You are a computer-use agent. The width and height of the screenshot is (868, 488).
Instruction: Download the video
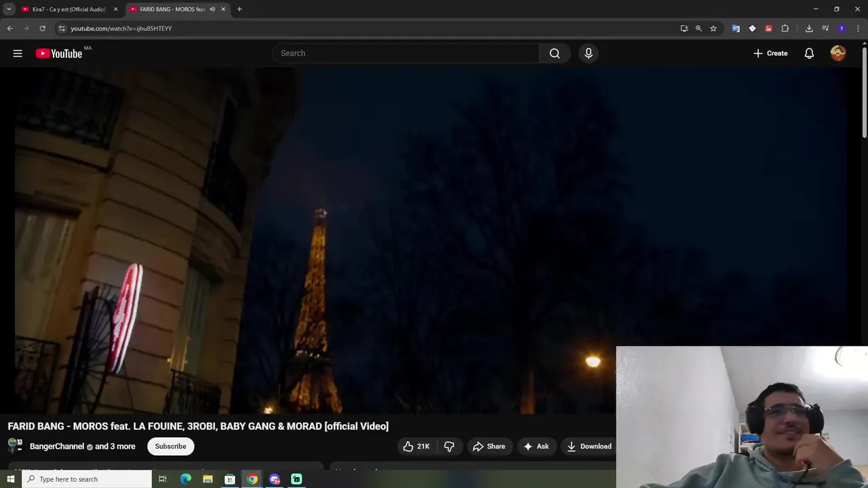(589, 446)
